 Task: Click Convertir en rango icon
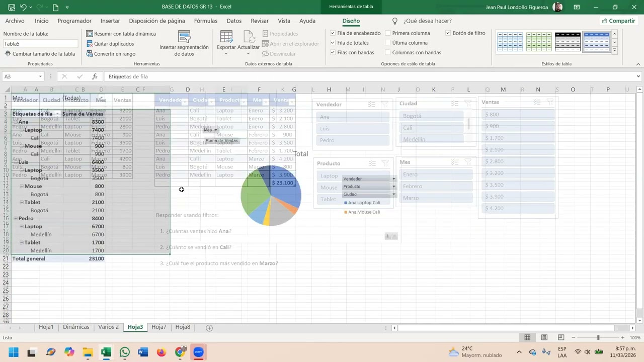[x=90, y=54]
